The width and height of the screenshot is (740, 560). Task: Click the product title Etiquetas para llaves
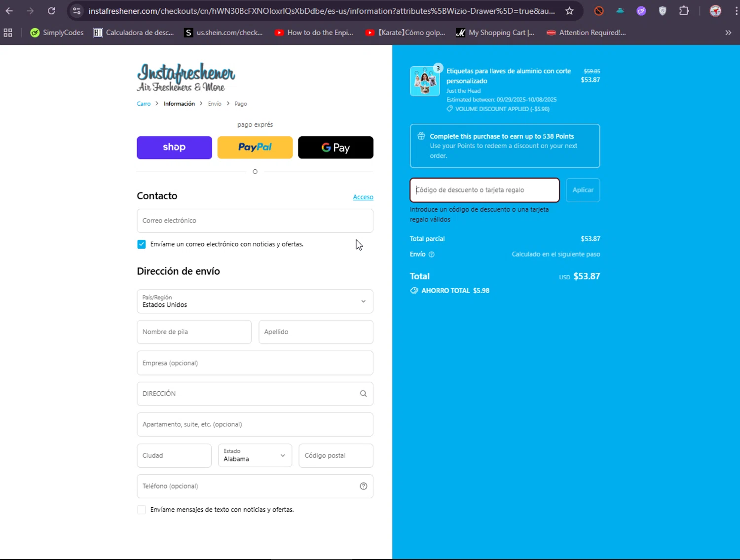[509, 76]
